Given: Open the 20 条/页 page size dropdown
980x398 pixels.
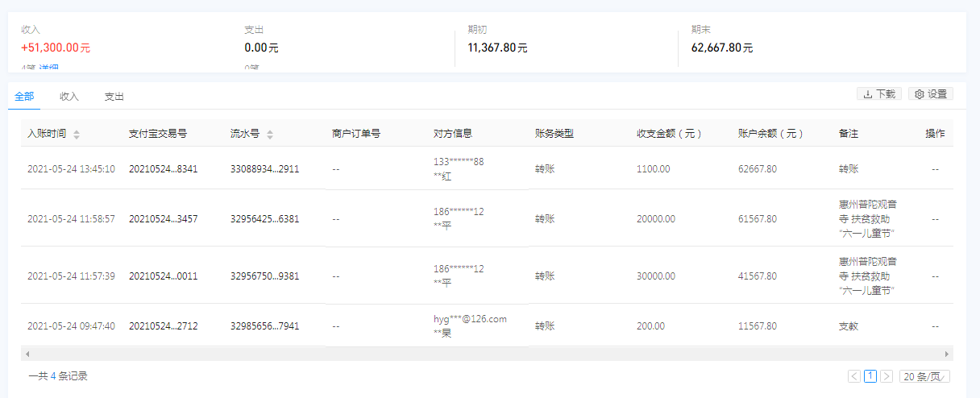Looking at the screenshot, I should point(924,376).
